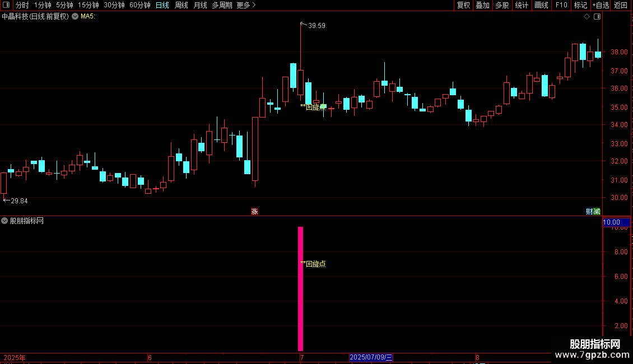This screenshot has width=633, height=364.
Task: Open 画线 drawing tools
Action: pos(541,5)
